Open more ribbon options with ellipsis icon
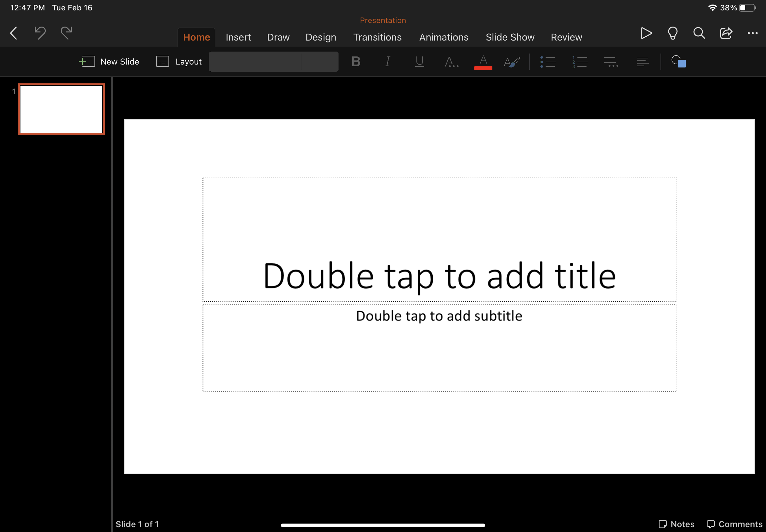This screenshot has width=766, height=532. (x=752, y=33)
